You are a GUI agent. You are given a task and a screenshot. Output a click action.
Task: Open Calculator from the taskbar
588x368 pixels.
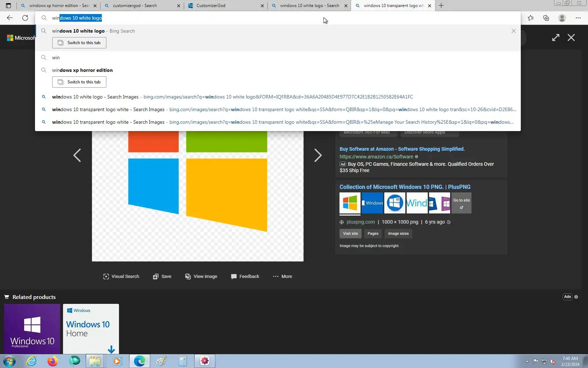[x=183, y=361]
